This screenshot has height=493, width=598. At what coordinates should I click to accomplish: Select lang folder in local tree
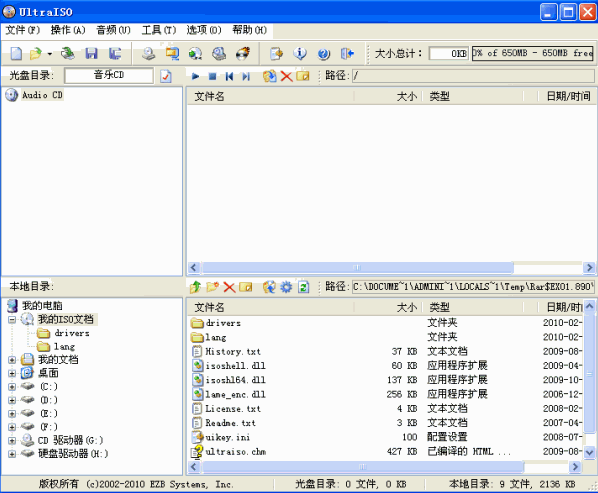[x=64, y=346]
